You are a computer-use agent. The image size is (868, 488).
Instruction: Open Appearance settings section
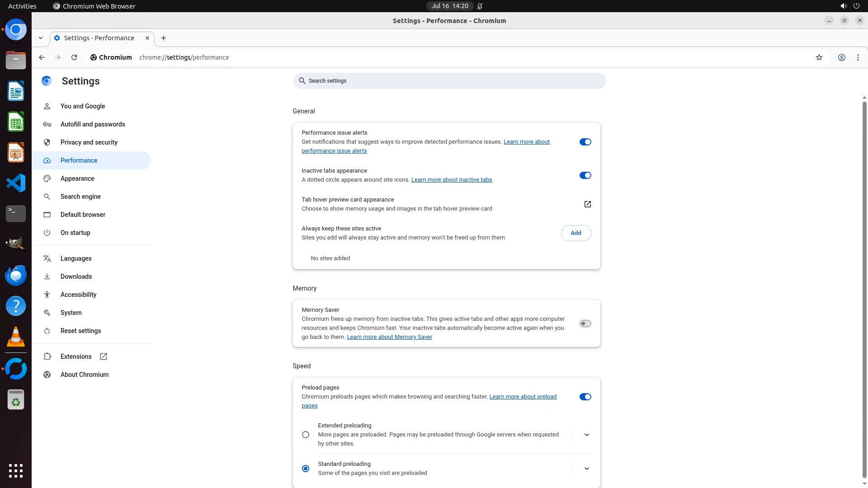pos(77,178)
